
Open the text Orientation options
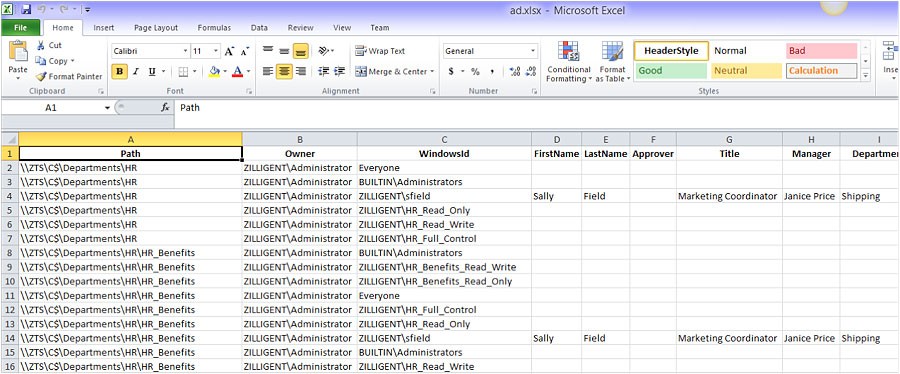click(x=326, y=51)
